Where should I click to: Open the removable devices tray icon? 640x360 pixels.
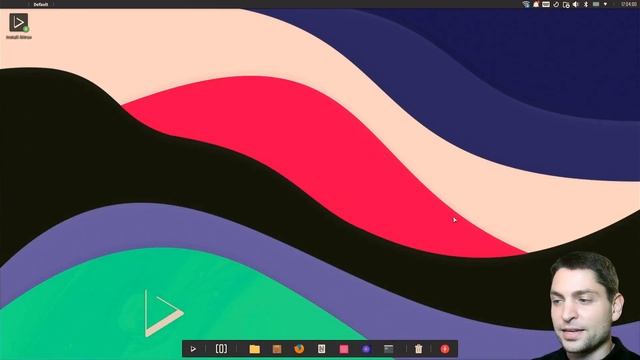pyautogui.click(x=566, y=4)
